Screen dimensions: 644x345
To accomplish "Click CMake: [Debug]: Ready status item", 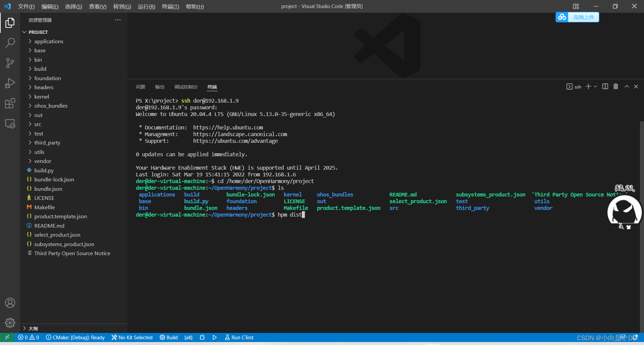I will click(x=75, y=337).
